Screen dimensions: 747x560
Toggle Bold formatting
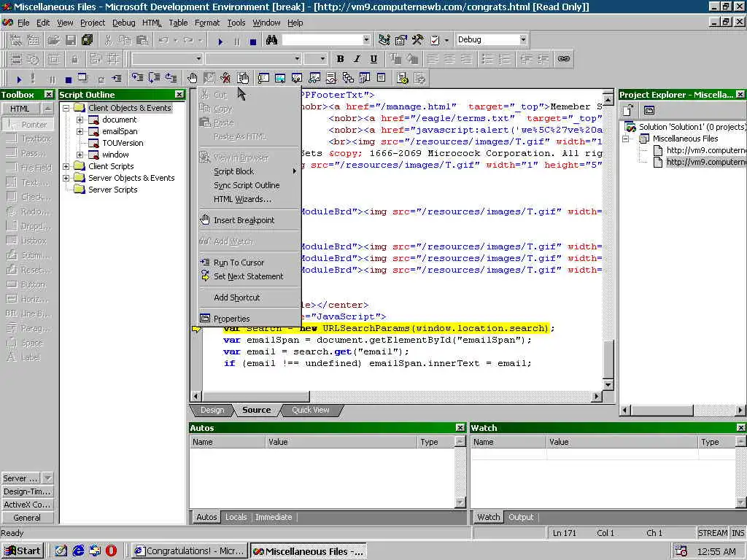pyautogui.click(x=340, y=58)
